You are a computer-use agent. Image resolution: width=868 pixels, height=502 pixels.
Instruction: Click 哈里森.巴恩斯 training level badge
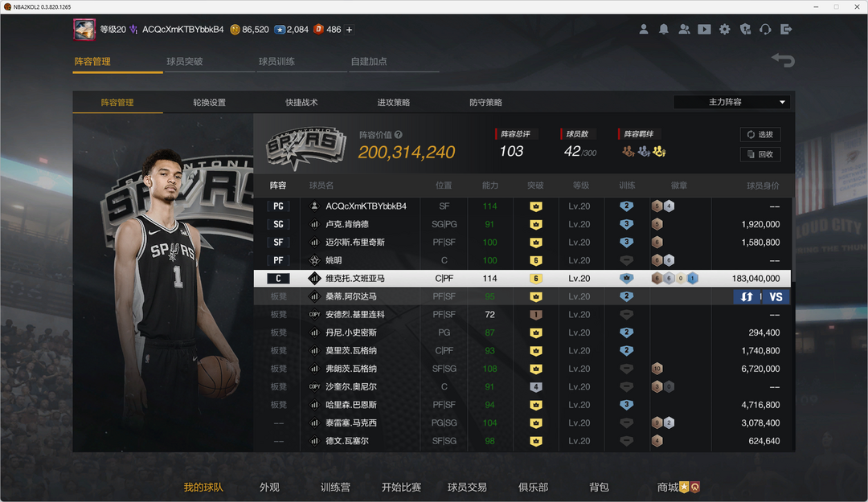pos(626,405)
